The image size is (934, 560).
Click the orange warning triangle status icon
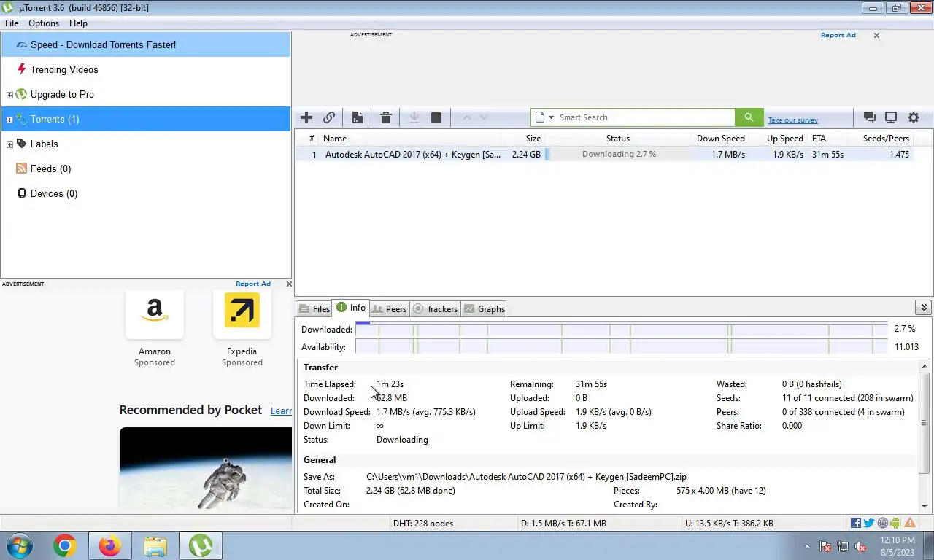[x=910, y=523]
